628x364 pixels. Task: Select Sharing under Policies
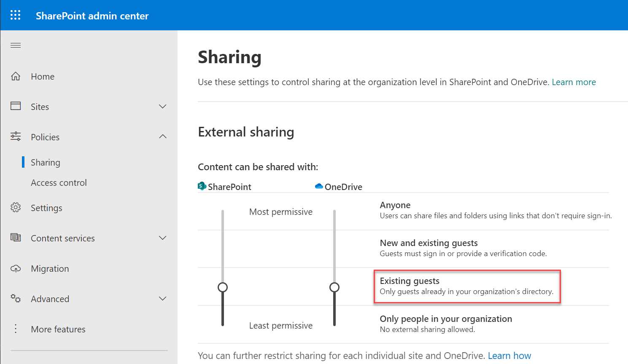pyautogui.click(x=45, y=162)
